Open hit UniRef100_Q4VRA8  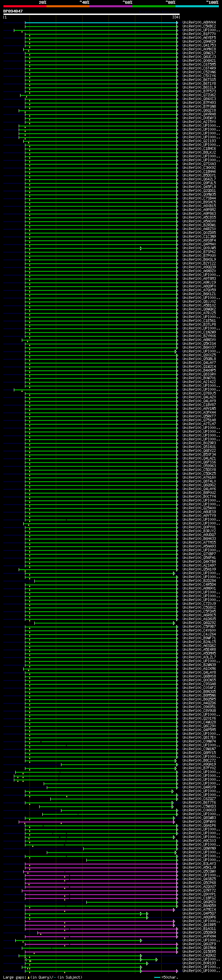pos(199,114)
